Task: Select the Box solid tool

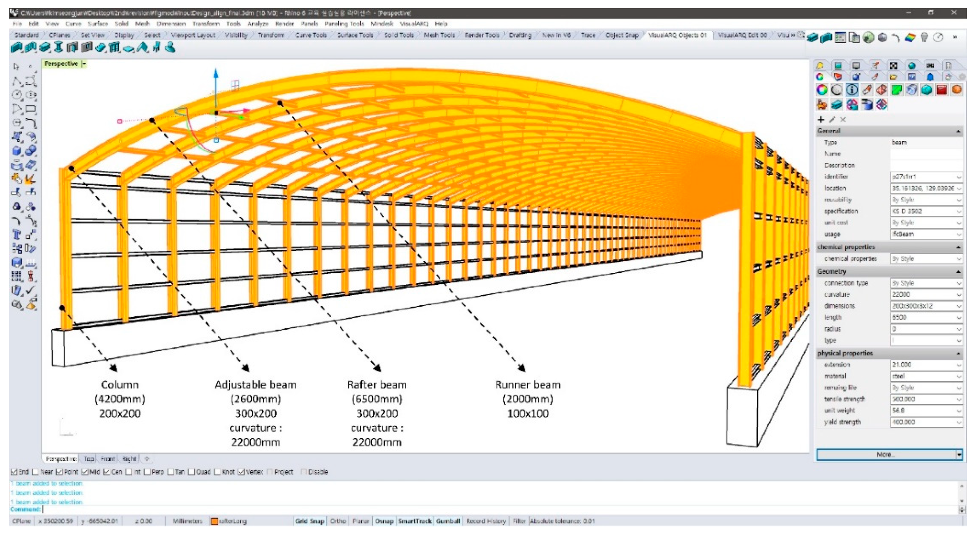Action: [17, 151]
